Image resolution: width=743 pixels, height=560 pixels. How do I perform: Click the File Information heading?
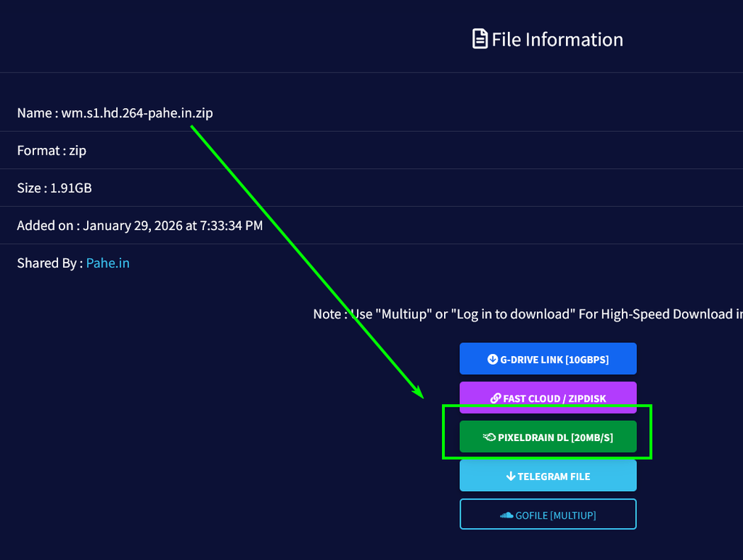click(557, 39)
